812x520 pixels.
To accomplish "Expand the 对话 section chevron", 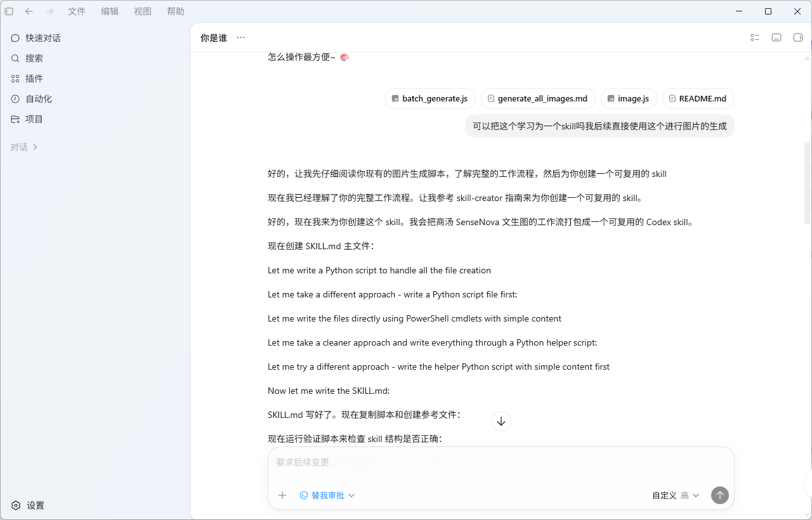I will (35, 147).
